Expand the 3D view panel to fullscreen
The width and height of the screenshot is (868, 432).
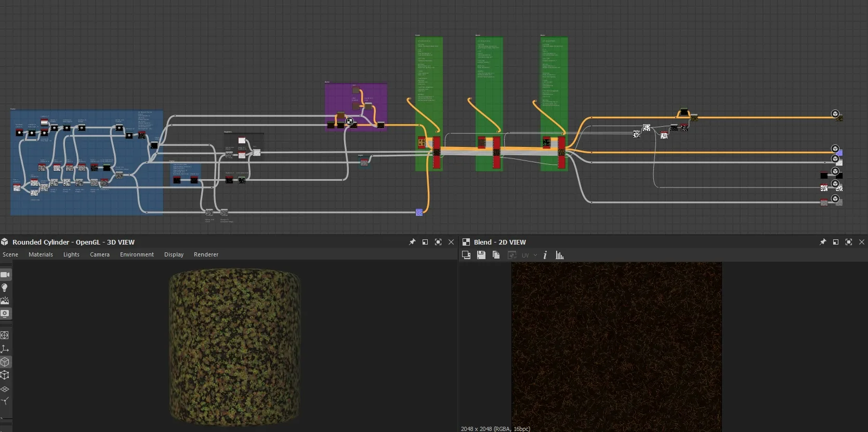(438, 242)
